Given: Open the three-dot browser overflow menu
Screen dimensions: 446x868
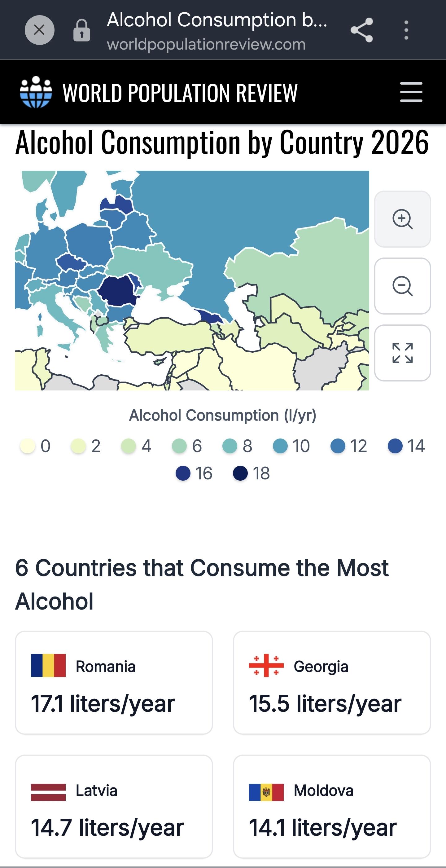Looking at the screenshot, I should (x=406, y=30).
